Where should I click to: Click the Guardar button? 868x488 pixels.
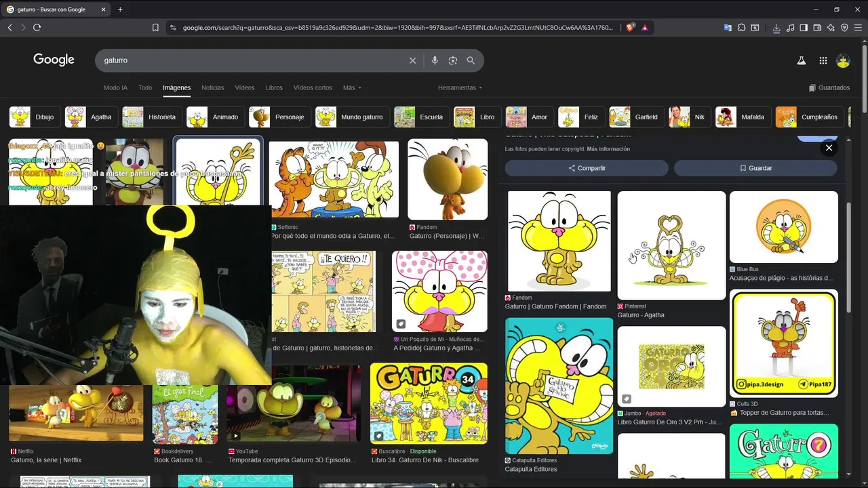[x=755, y=168]
